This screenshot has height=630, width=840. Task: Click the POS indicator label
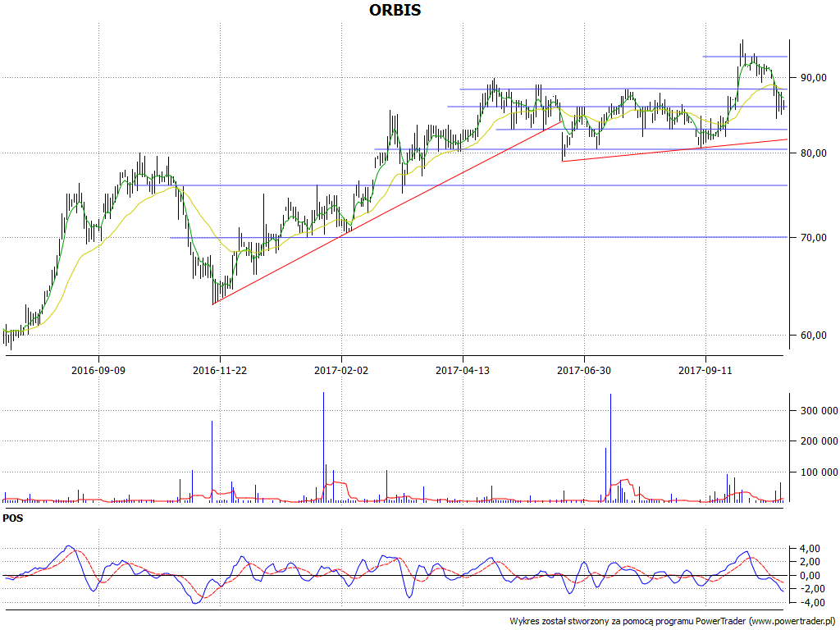coord(13,518)
